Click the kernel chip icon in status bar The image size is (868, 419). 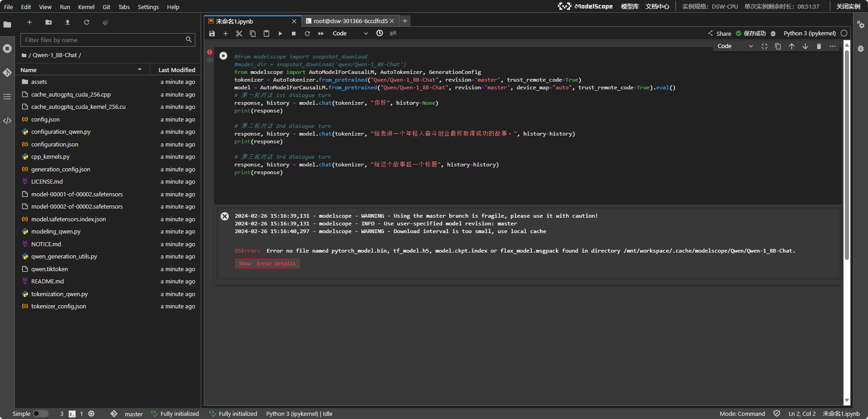tap(91, 414)
